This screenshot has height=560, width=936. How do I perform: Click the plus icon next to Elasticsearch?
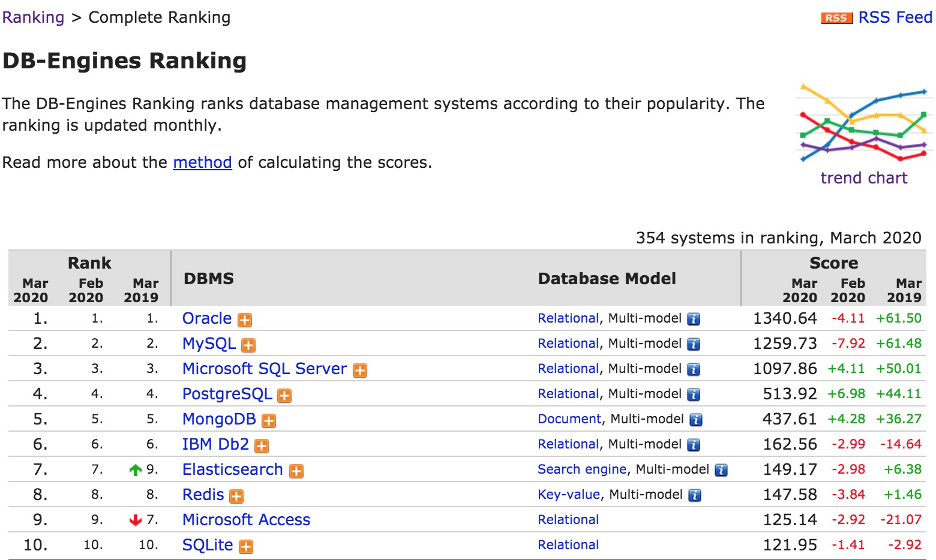click(x=296, y=471)
